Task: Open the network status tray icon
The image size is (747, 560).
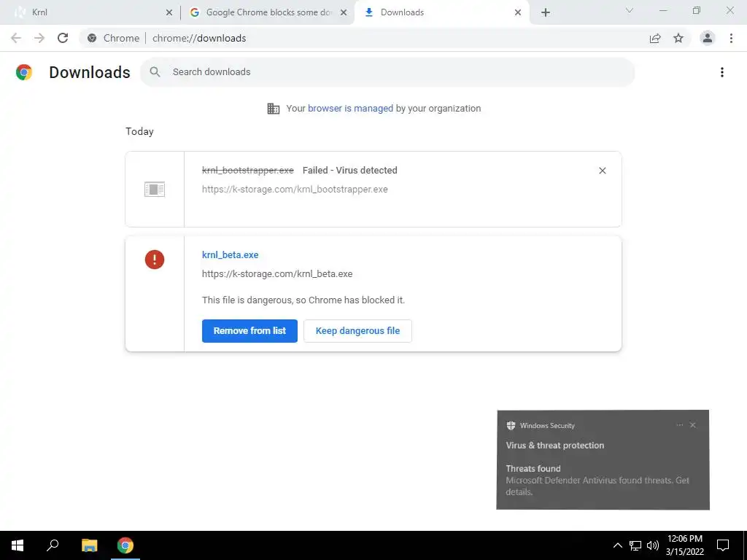Action: pos(635,545)
